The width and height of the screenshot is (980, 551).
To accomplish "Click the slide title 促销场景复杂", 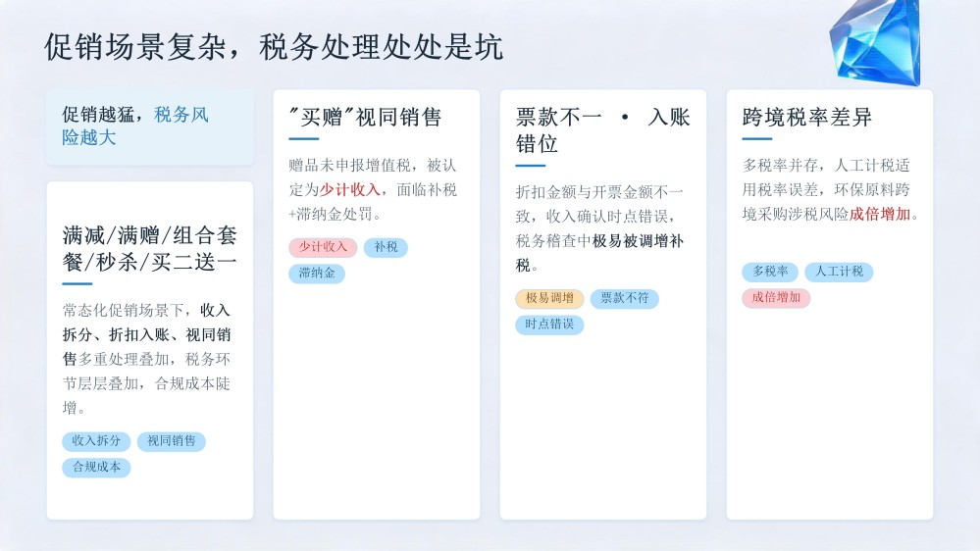I will pos(135,47).
